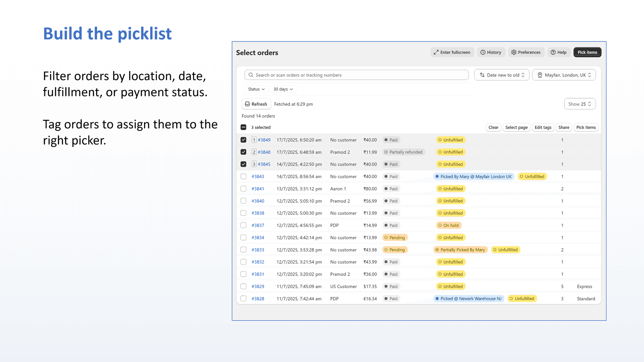The height and width of the screenshot is (362, 644).
Task: Click the location pin icon
Action: pyautogui.click(x=540, y=75)
